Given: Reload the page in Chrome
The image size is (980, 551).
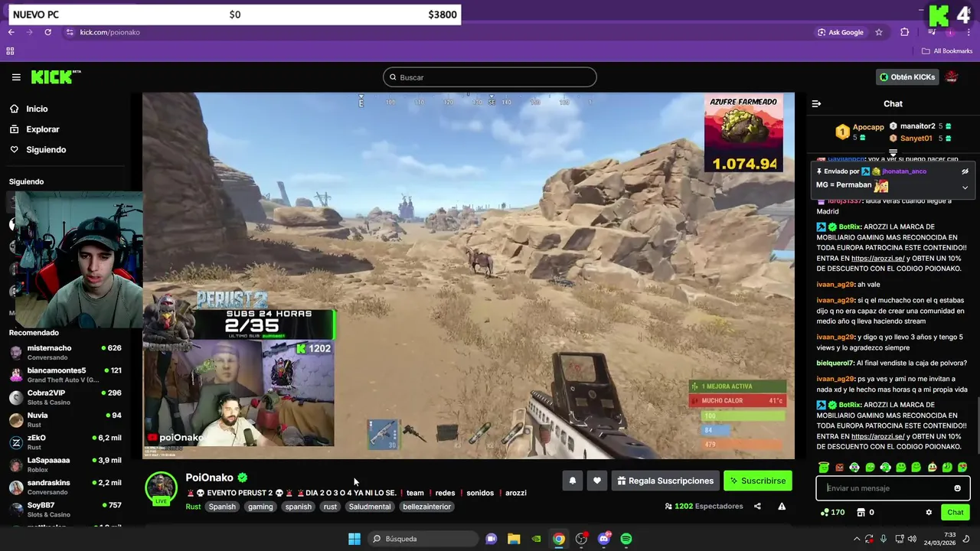Looking at the screenshot, I should click(x=47, y=32).
